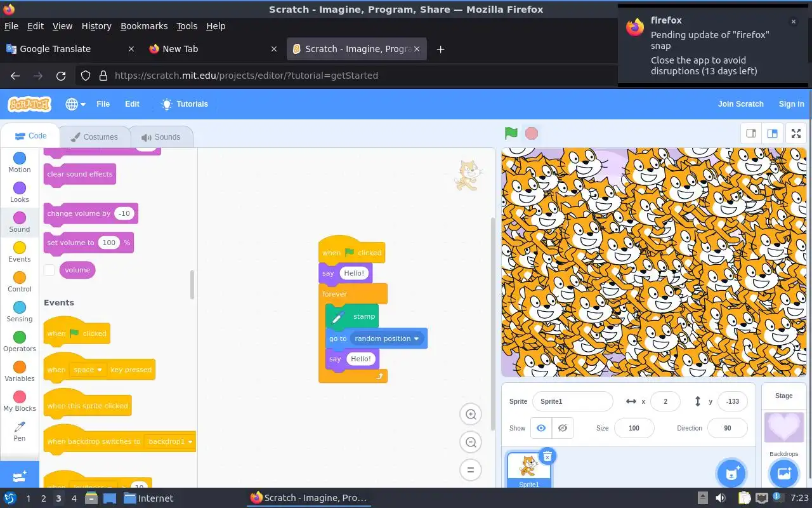Viewport: 812px width, 508px height.
Task: Switch to the Google Translate tab
Action: click(70, 49)
